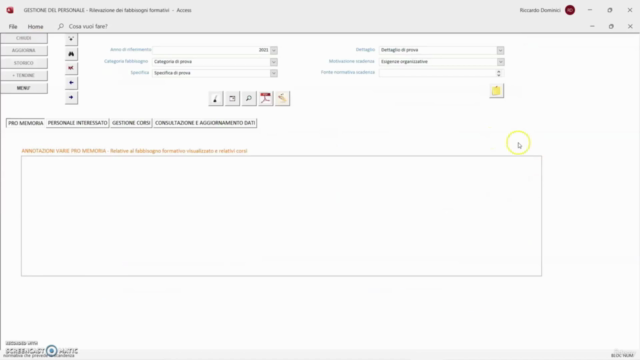Viewport: 640px width, 360px height.
Task: Open the Home ribbon tab
Action: [x=36, y=27]
